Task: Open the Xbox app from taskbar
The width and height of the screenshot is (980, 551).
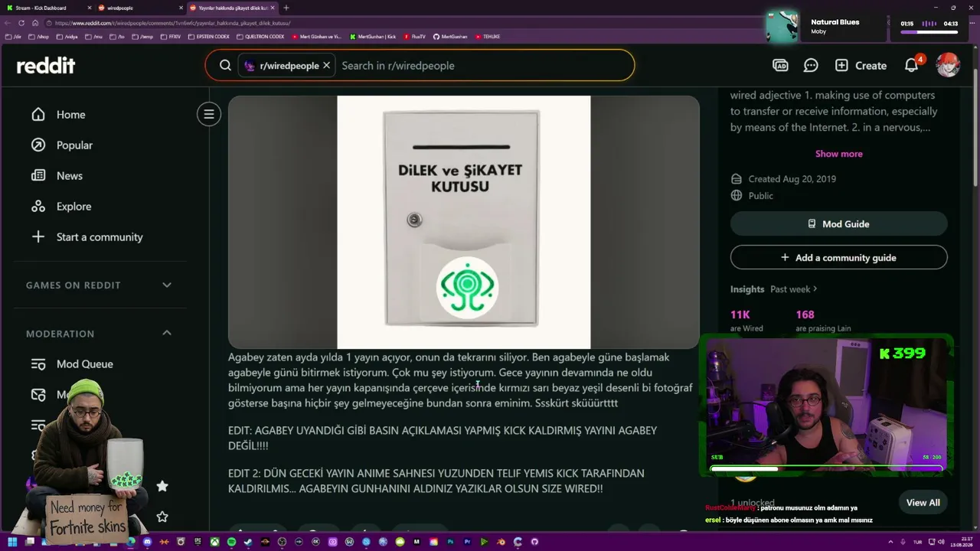Action: [x=214, y=542]
